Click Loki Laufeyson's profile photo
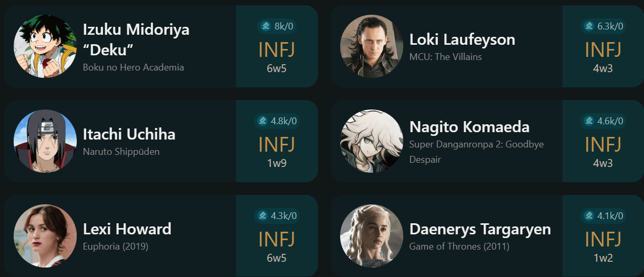This screenshot has height=277, width=644. [x=372, y=46]
